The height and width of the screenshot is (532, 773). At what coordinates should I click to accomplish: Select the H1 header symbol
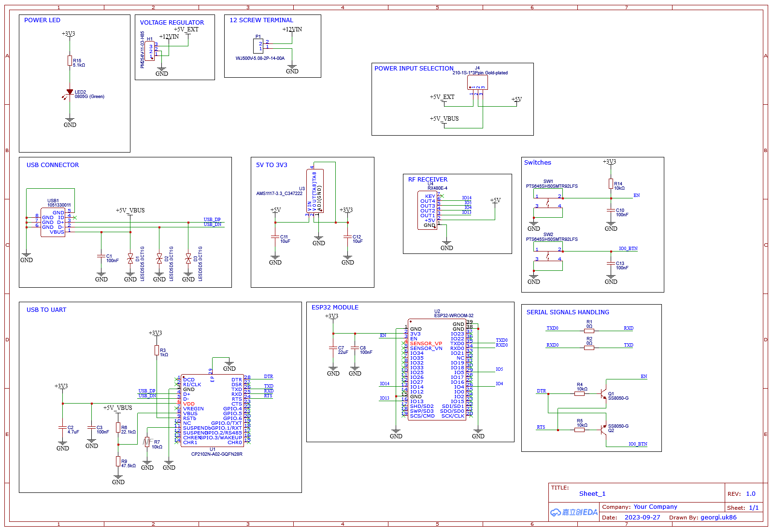coord(150,50)
